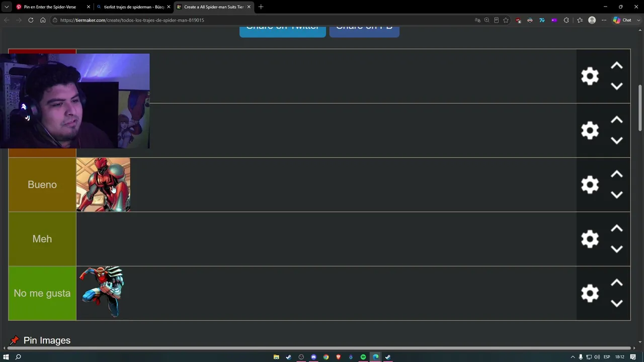Open the Windows notification center
Screen dimensions: 644x362
pyautogui.click(x=633, y=357)
